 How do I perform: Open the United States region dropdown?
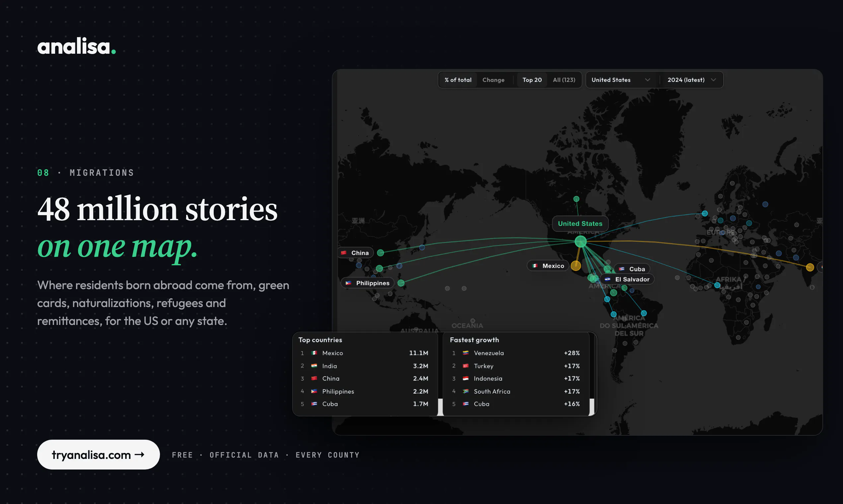point(621,80)
